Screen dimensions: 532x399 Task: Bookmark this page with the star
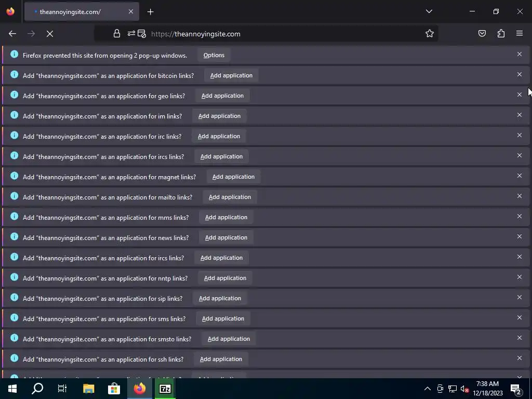[x=430, y=34]
